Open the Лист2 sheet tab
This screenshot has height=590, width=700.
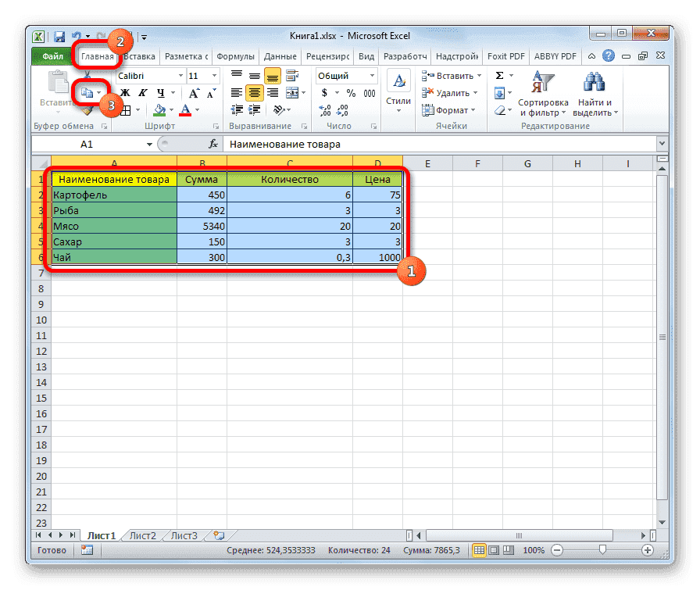coord(141,535)
